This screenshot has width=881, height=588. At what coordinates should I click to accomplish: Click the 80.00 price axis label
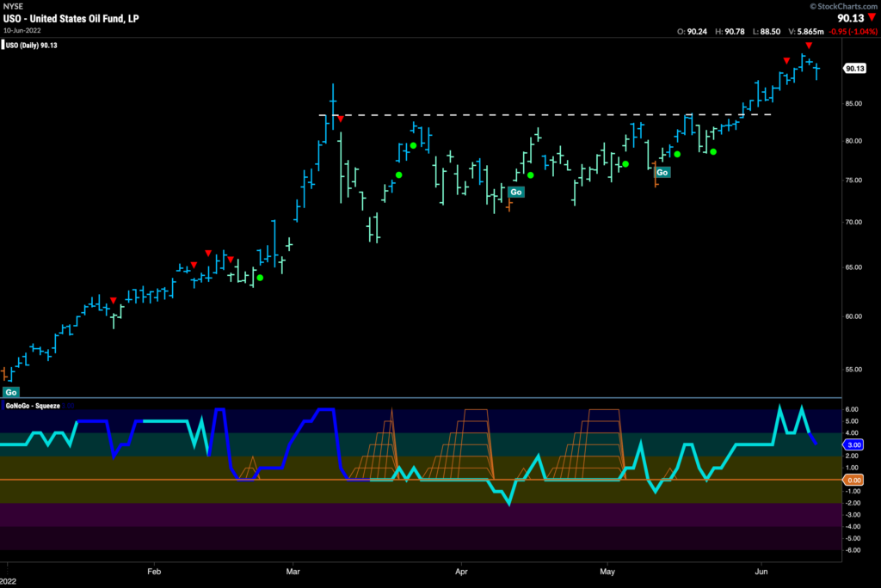[x=853, y=141]
